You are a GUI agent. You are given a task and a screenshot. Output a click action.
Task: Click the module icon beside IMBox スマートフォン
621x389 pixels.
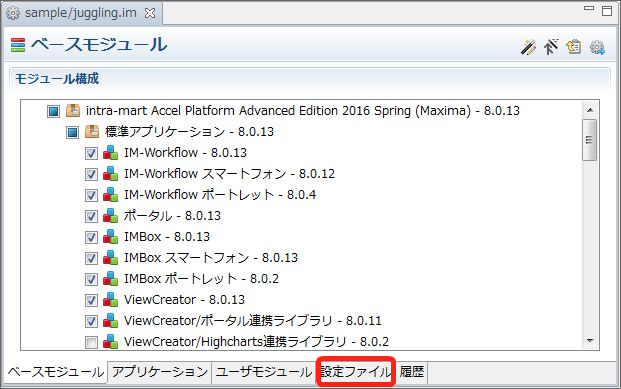coord(110,257)
